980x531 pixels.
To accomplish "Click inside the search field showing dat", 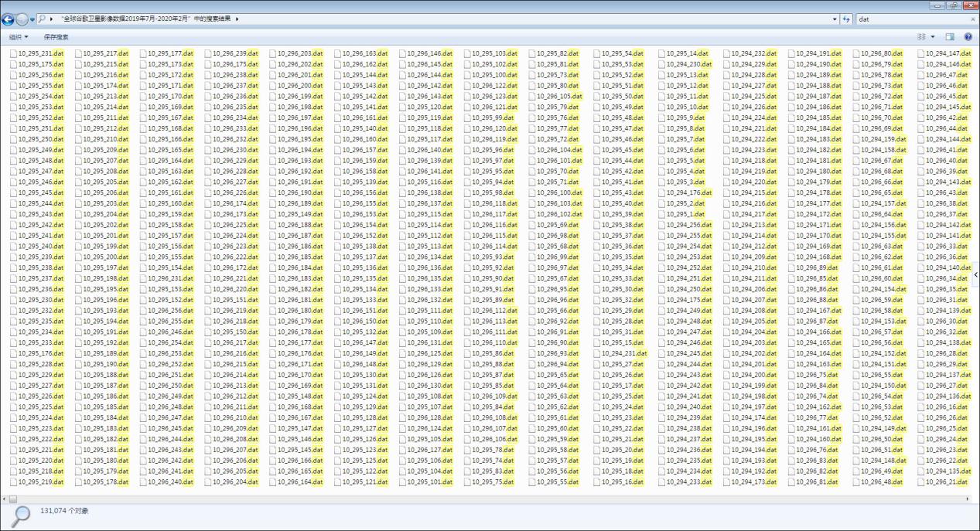I will 890,18.
